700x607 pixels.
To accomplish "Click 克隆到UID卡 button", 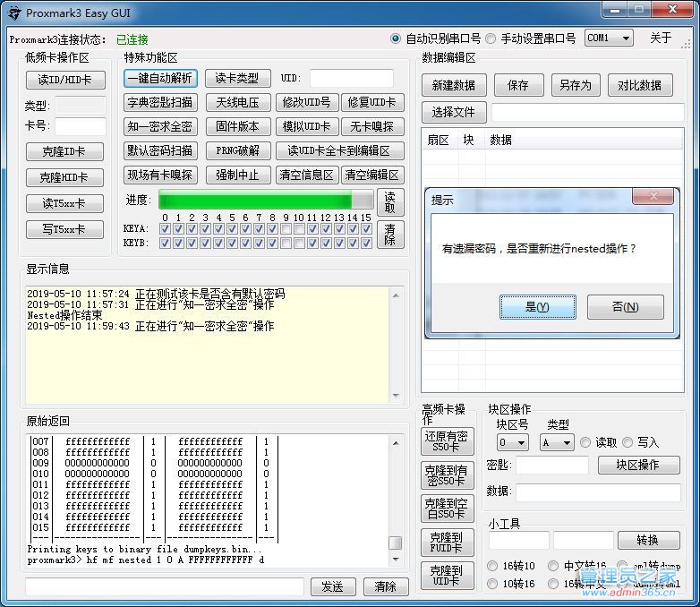I will 447,576.
